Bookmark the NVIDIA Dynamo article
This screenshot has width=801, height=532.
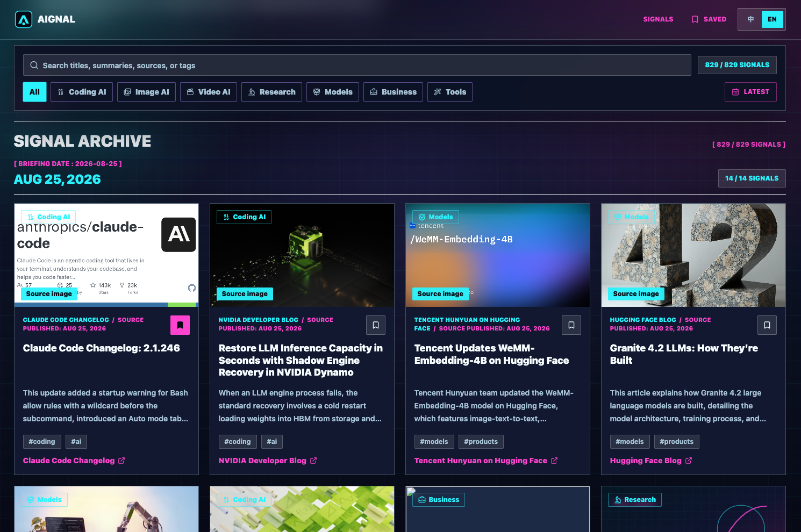[376, 325]
